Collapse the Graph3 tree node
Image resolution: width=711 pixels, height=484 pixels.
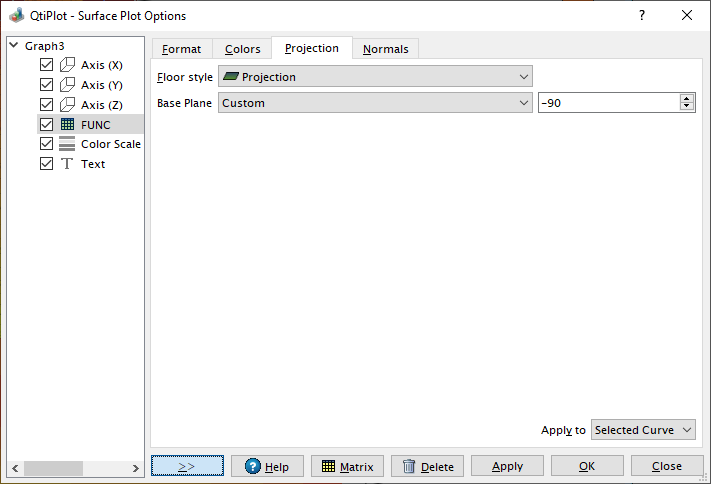click(x=13, y=46)
